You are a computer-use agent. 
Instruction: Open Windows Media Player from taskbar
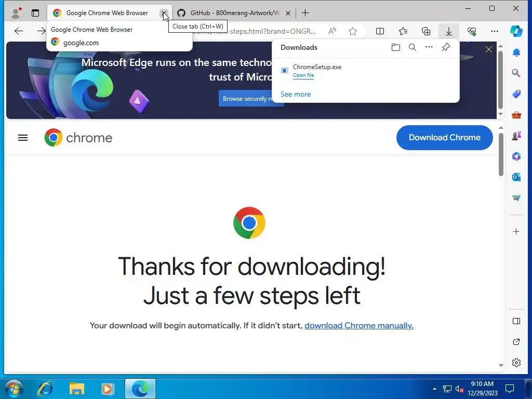pyautogui.click(x=108, y=389)
